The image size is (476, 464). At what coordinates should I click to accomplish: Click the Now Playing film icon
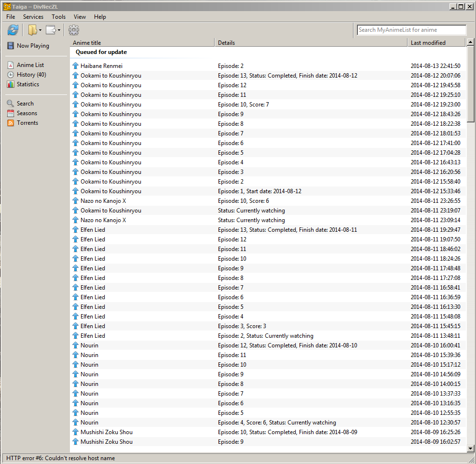click(11, 45)
